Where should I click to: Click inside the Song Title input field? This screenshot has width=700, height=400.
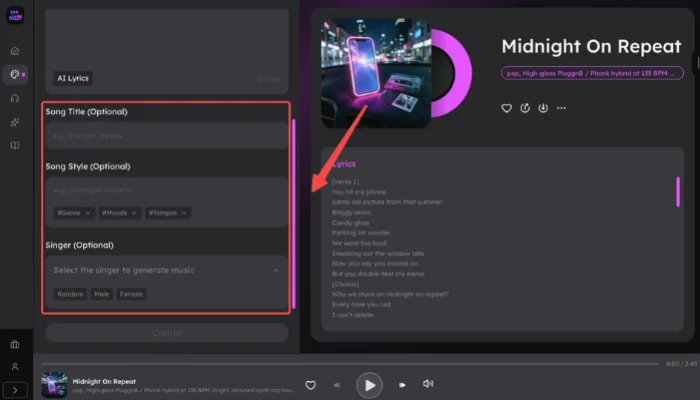tap(165, 134)
